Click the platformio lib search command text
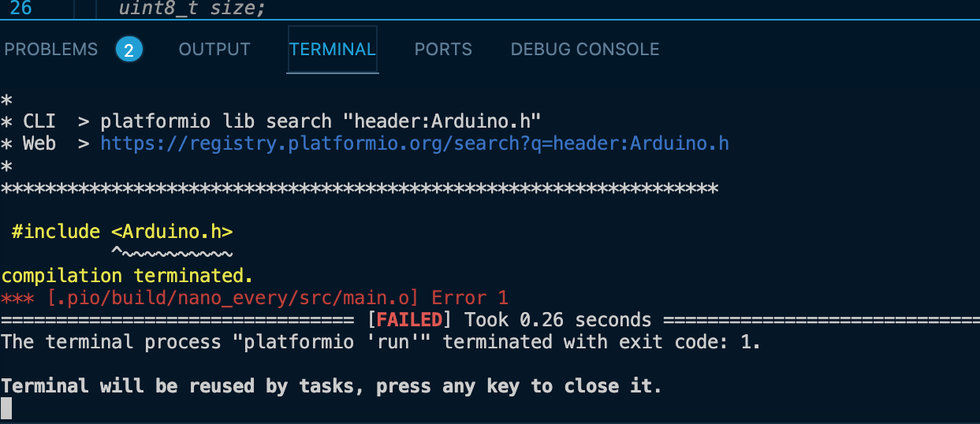This screenshot has width=980, height=424. click(x=320, y=121)
